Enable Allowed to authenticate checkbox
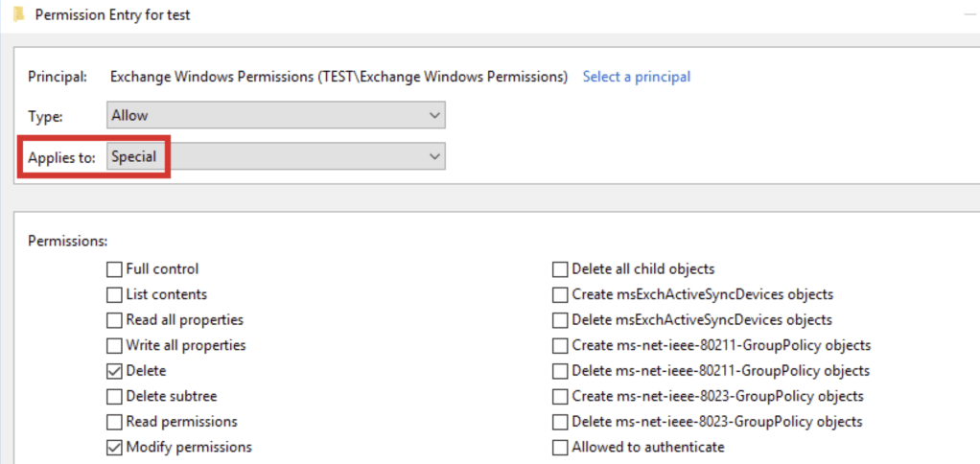The width and height of the screenshot is (980, 464). [560, 447]
